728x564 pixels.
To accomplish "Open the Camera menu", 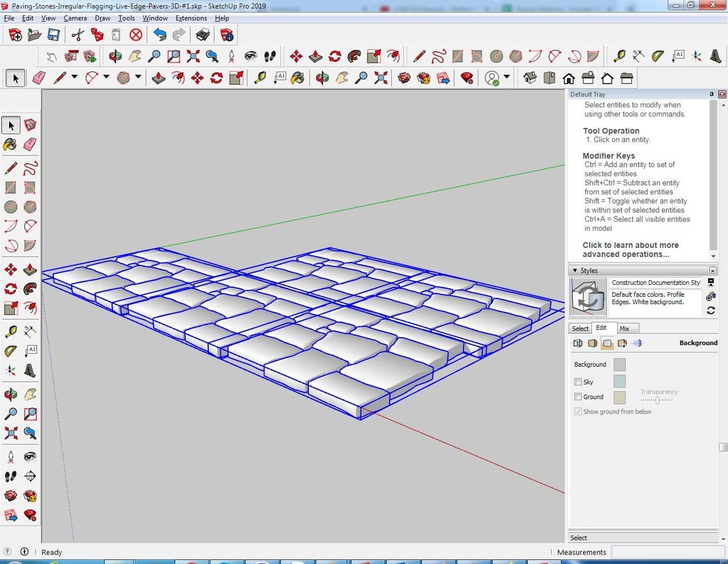I will tap(75, 18).
